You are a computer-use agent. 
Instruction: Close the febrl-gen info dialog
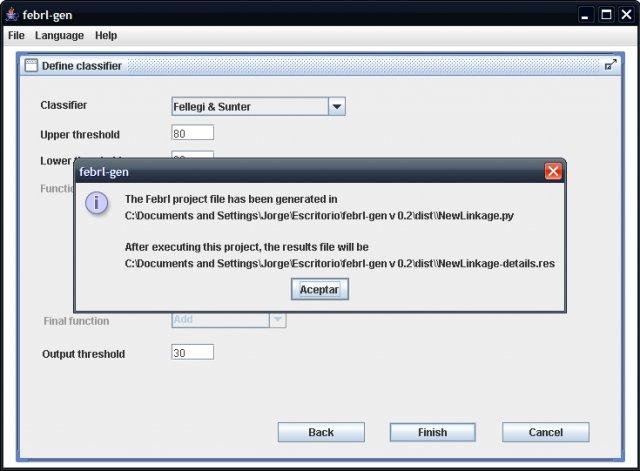(553, 171)
